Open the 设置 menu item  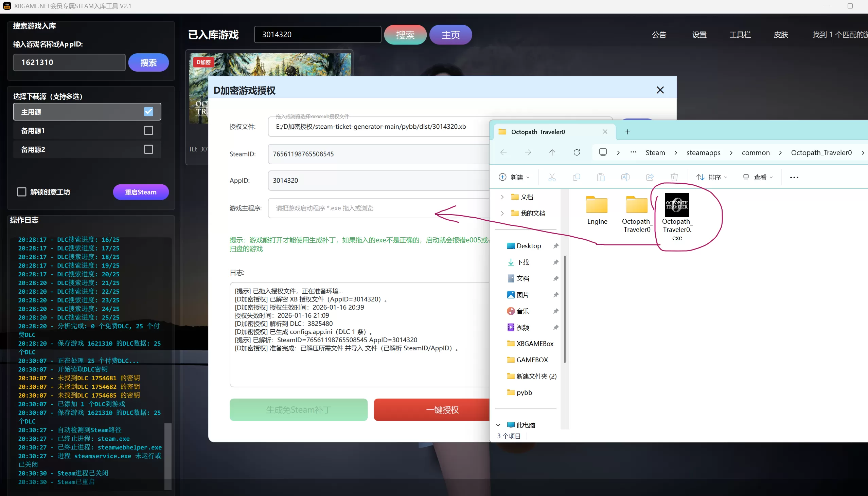[699, 35]
